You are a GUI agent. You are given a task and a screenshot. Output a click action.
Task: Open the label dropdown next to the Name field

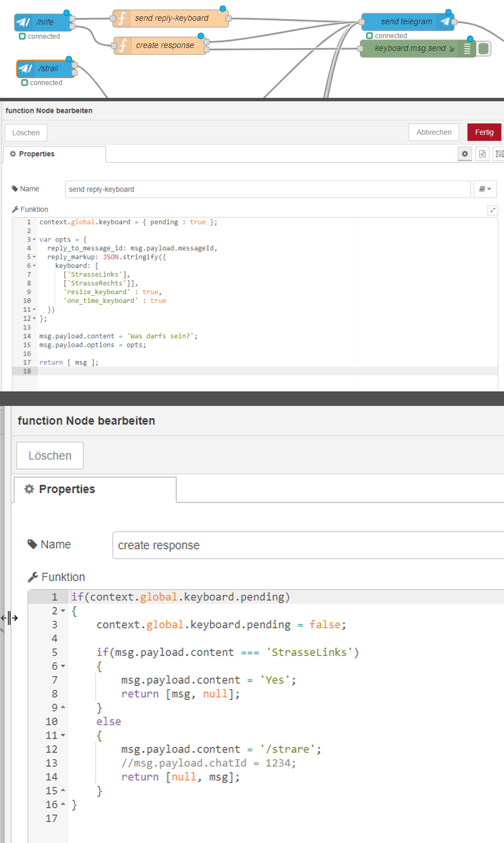click(485, 189)
